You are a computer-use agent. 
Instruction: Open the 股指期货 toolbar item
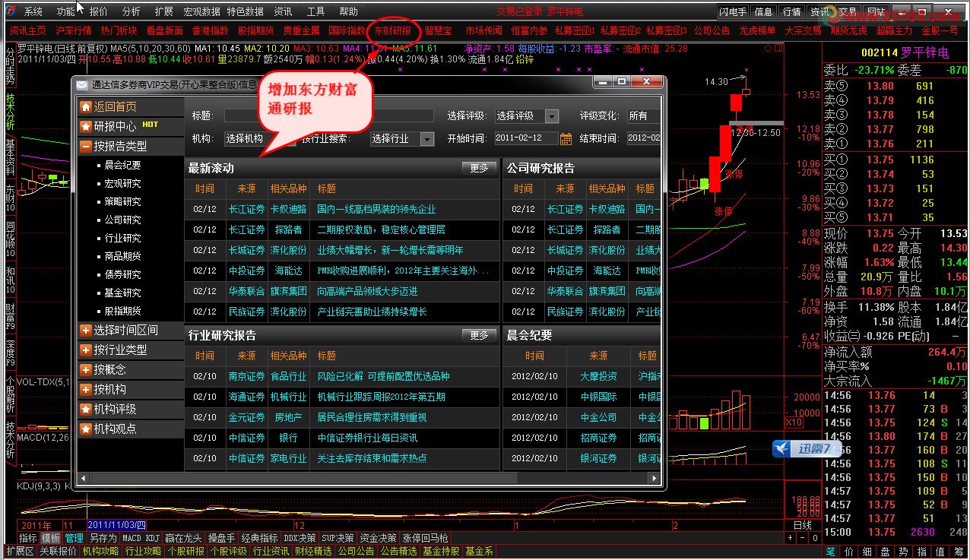[x=255, y=30]
